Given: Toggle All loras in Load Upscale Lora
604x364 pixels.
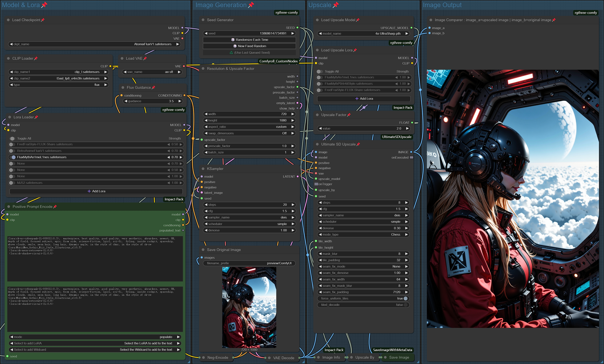Looking at the screenshot, I should tap(319, 72).
